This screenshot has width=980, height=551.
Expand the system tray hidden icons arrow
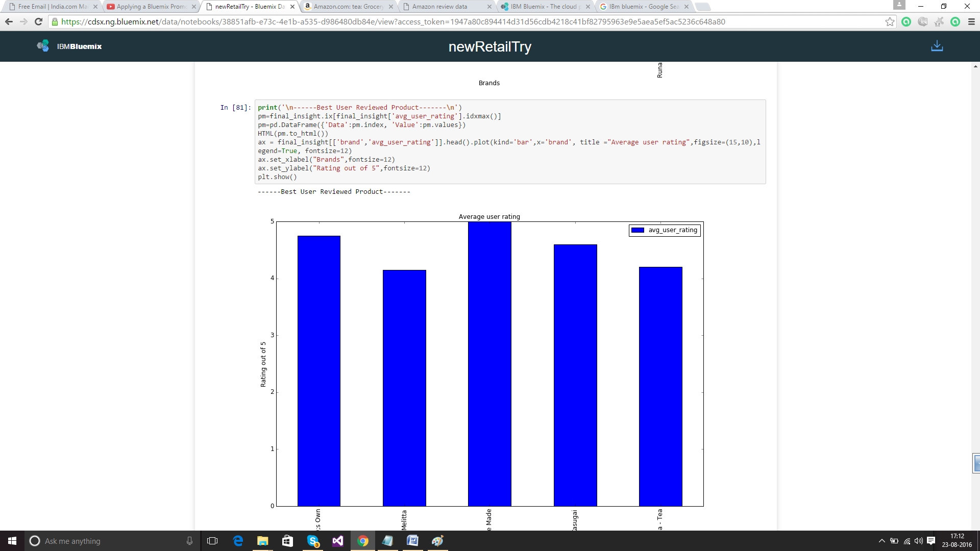881,541
